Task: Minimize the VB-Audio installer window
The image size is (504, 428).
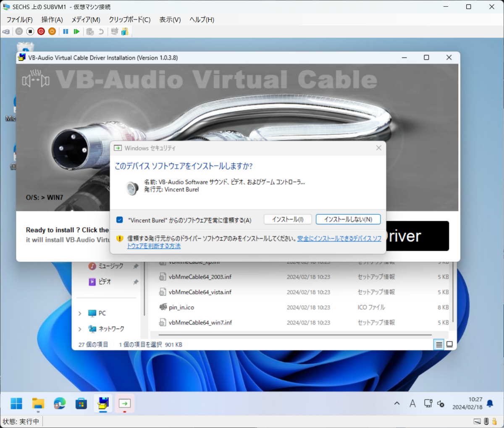Action: 404,58
